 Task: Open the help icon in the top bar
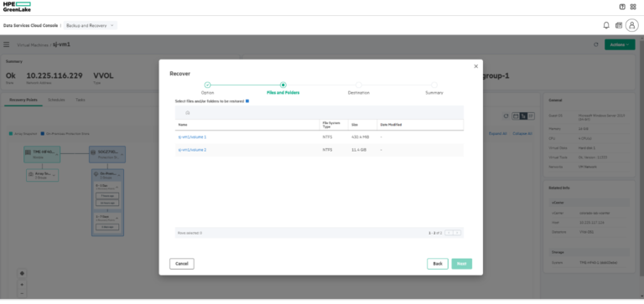pos(622,7)
